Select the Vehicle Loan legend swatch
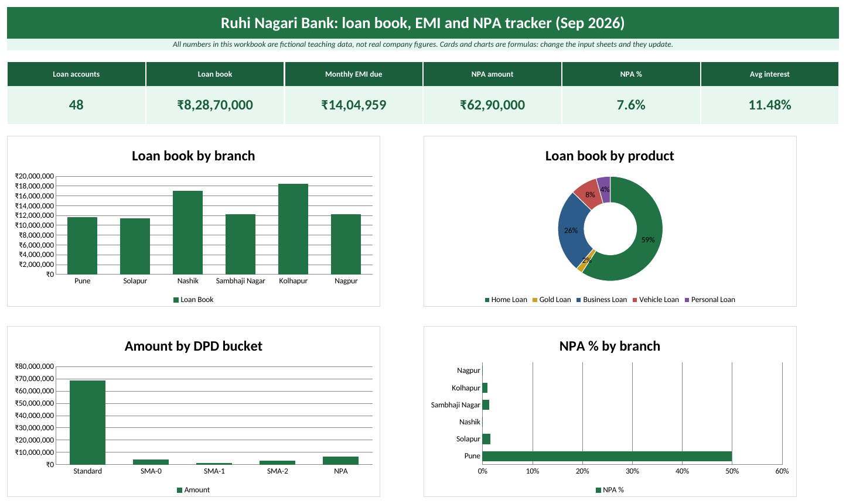This screenshot has width=846, height=504. (x=635, y=300)
